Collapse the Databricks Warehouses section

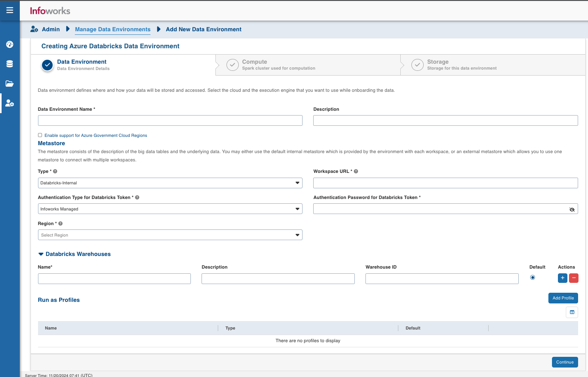pos(41,254)
